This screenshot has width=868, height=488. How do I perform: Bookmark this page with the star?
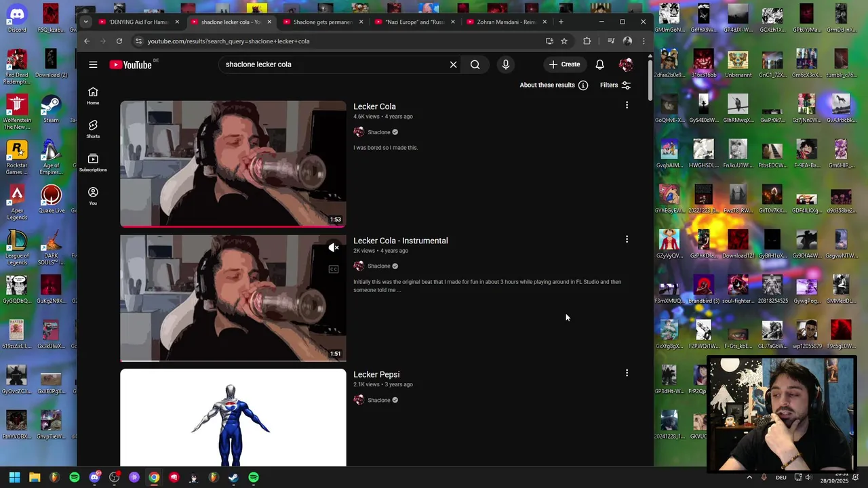(x=564, y=41)
